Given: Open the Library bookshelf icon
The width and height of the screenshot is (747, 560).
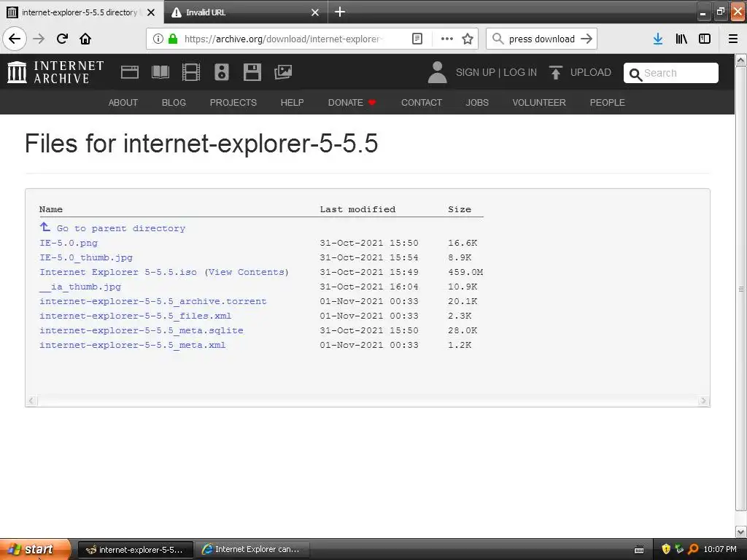Looking at the screenshot, I should 681,39.
